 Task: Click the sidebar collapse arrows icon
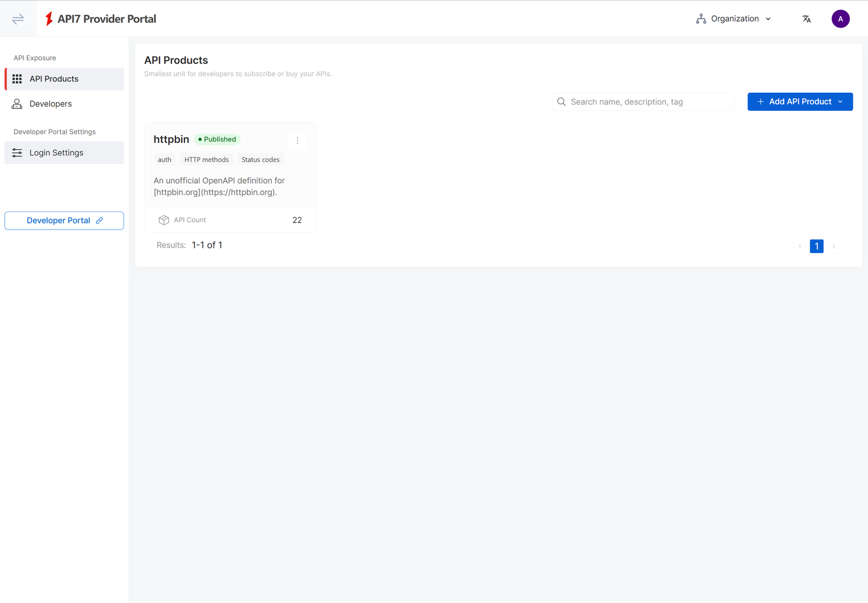coord(17,18)
